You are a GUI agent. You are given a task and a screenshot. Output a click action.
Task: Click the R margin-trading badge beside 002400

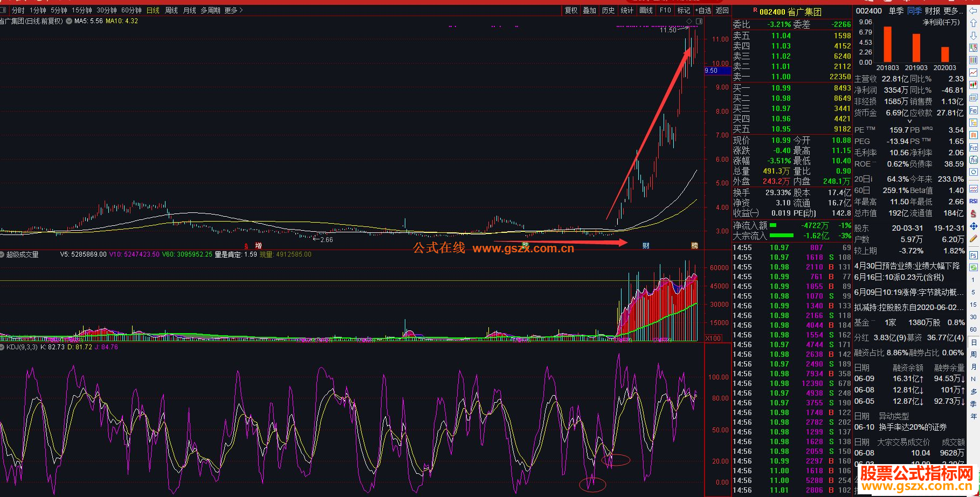coord(755,11)
